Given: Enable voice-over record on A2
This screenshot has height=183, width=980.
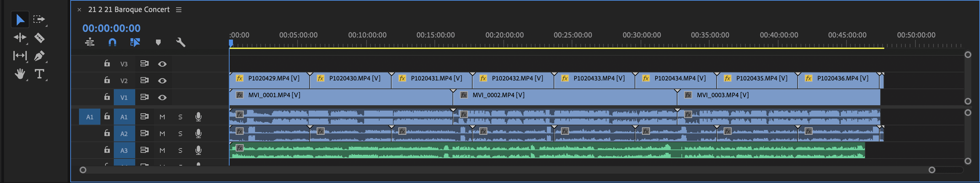Looking at the screenshot, I should 198,133.
